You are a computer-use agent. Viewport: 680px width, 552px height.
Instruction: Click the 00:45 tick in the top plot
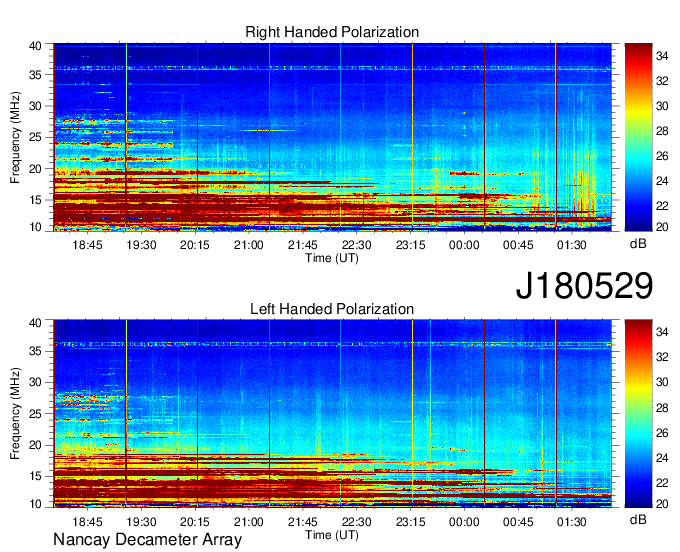pyautogui.click(x=518, y=245)
